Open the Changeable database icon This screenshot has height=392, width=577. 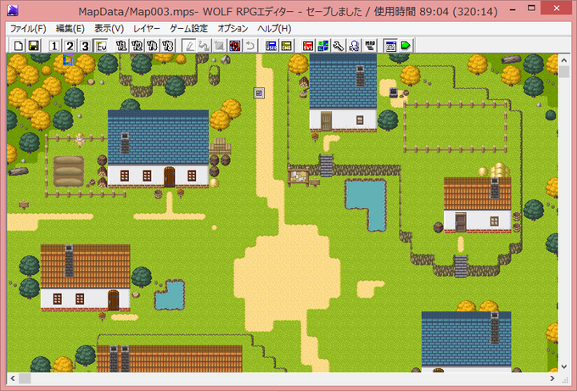(x=286, y=46)
